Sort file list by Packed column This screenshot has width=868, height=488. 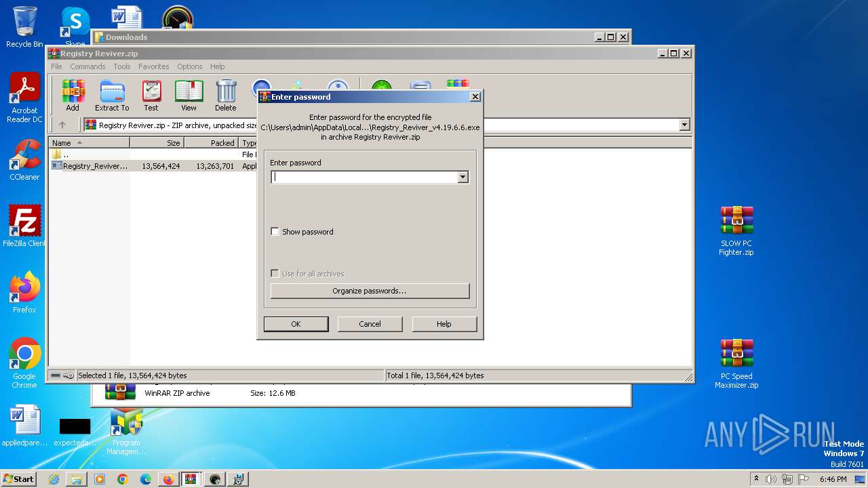[x=211, y=143]
